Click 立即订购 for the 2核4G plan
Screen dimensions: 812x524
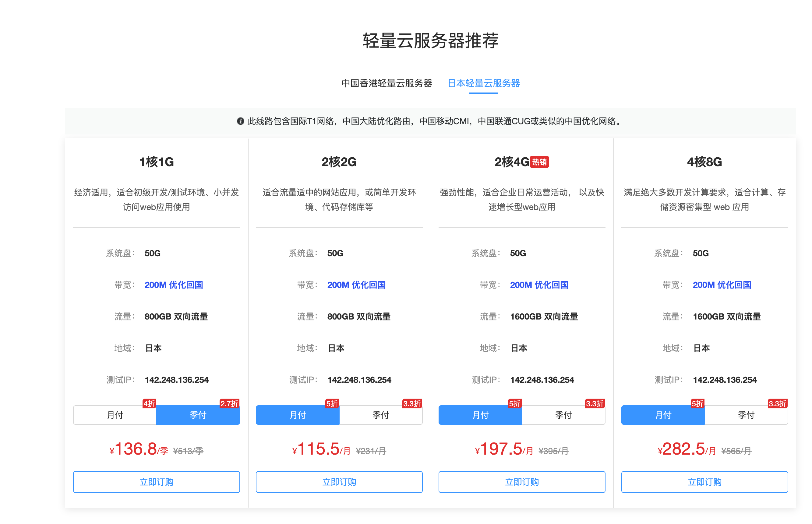click(x=522, y=482)
